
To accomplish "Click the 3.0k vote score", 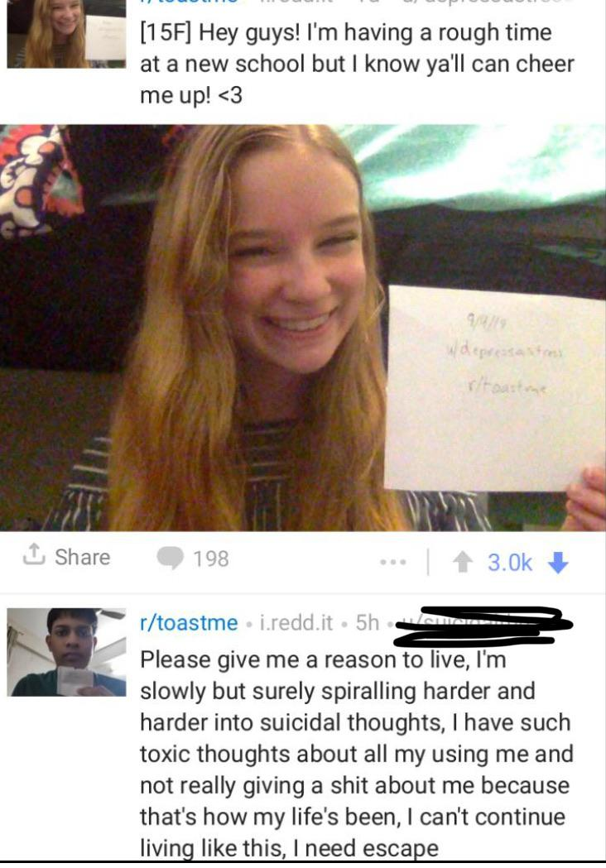I will (x=510, y=563).
